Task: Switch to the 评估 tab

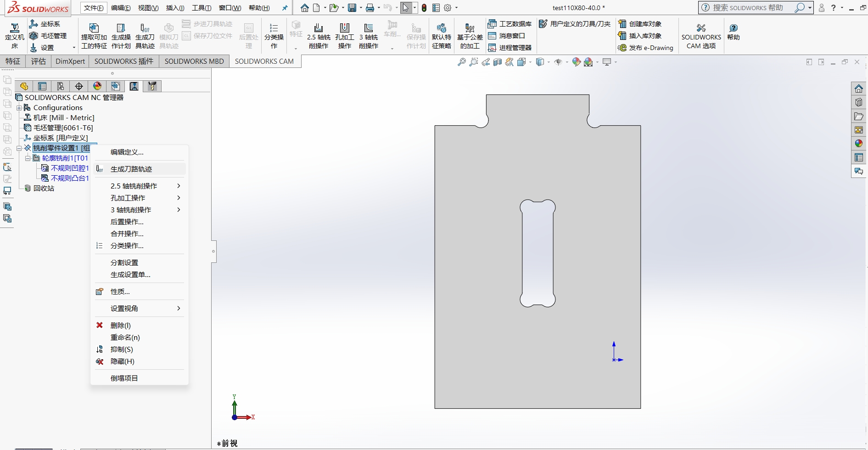Action: coord(39,61)
